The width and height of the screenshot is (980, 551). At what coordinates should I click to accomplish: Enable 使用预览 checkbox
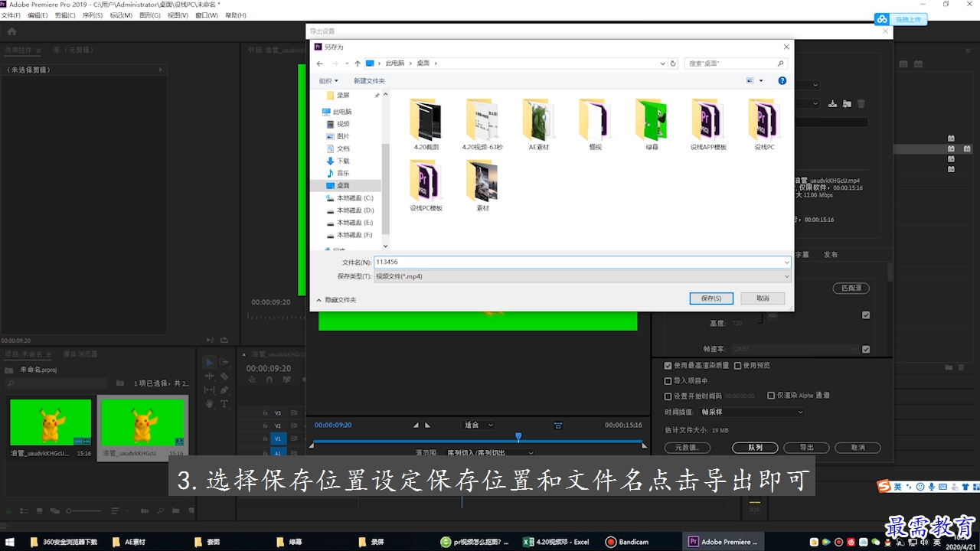tap(738, 366)
